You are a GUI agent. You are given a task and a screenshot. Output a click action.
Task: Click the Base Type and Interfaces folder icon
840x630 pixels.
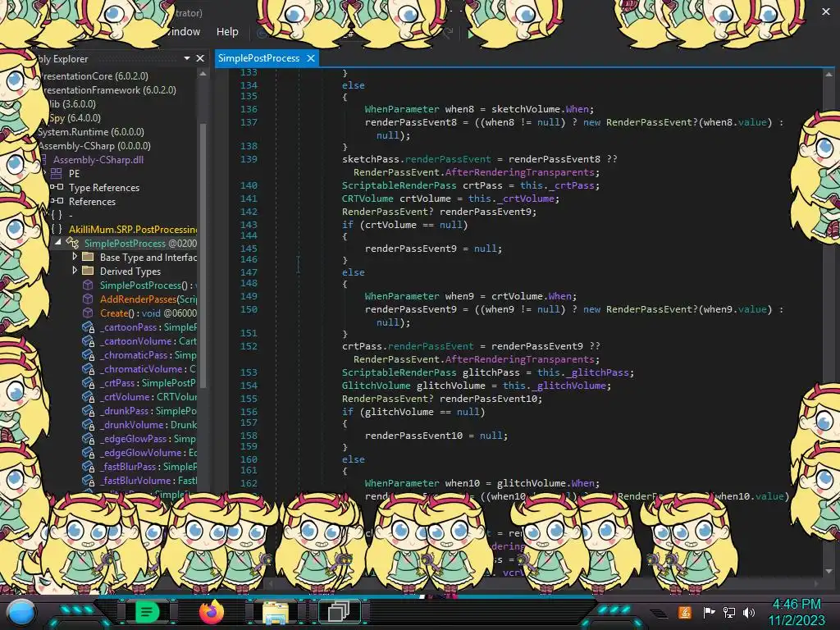tap(88, 257)
